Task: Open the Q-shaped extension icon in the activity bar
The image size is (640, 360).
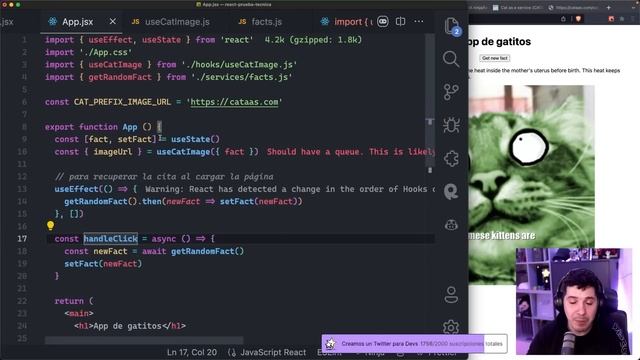Action: pyautogui.click(x=451, y=191)
